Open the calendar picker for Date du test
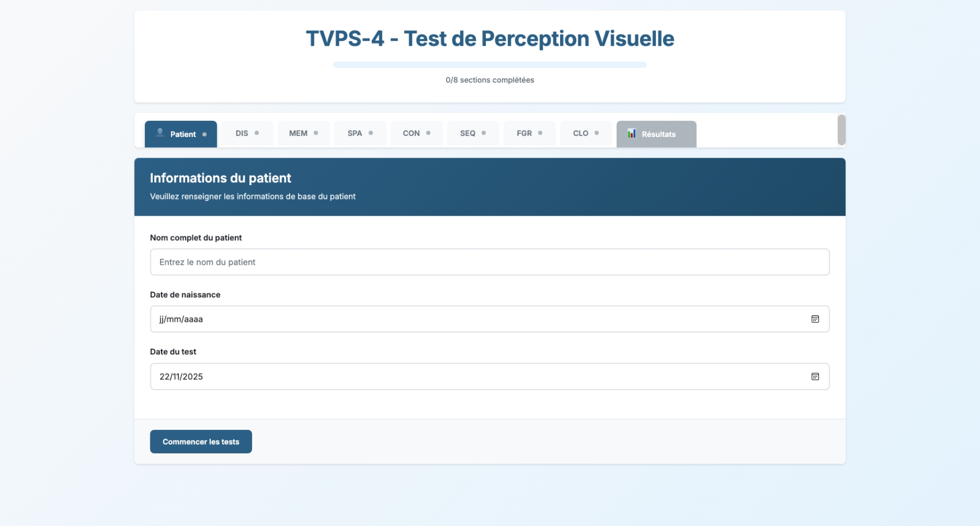Image resolution: width=980 pixels, height=526 pixels. click(815, 376)
